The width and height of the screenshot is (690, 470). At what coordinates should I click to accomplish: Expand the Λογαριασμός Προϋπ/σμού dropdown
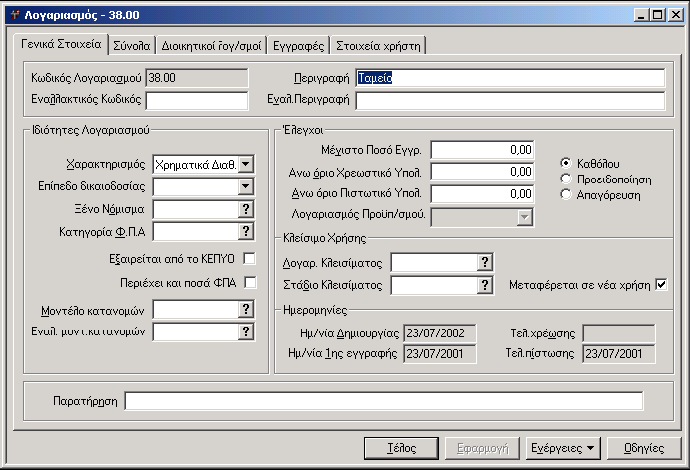pyautogui.click(x=524, y=217)
